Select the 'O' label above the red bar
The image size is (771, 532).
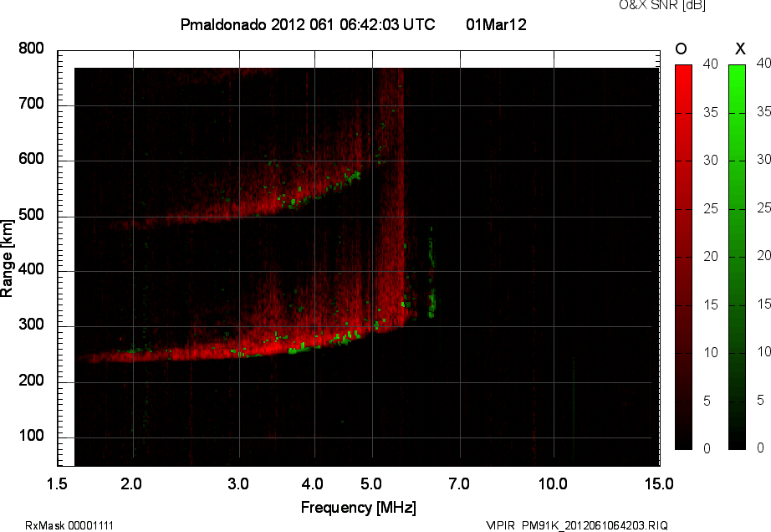click(682, 49)
